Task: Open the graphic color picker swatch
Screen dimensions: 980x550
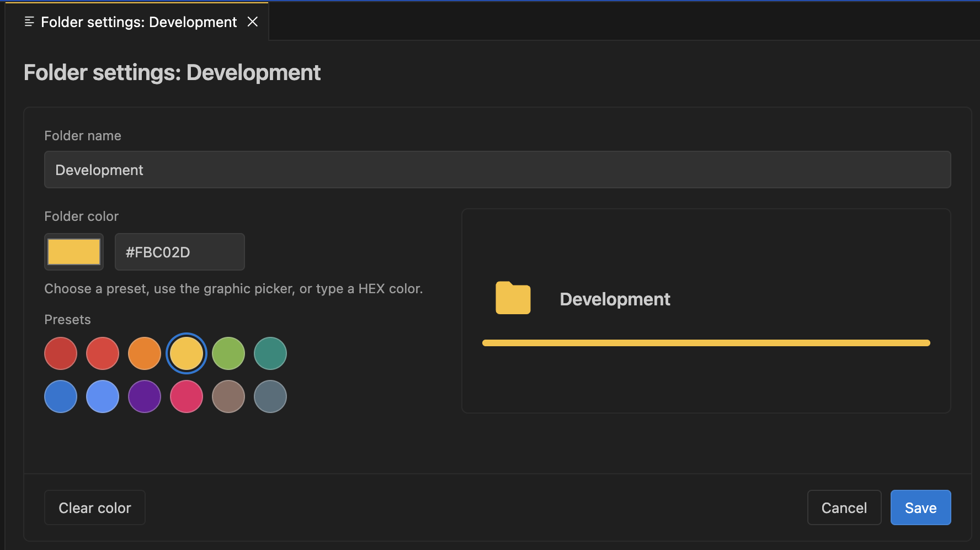Action: [x=74, y=252]
